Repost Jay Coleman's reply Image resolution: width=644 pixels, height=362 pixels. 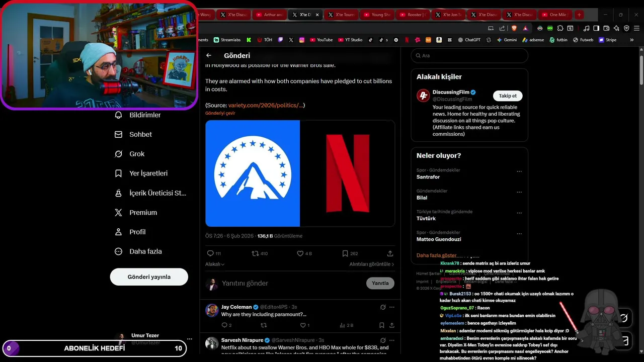[264, 325]
